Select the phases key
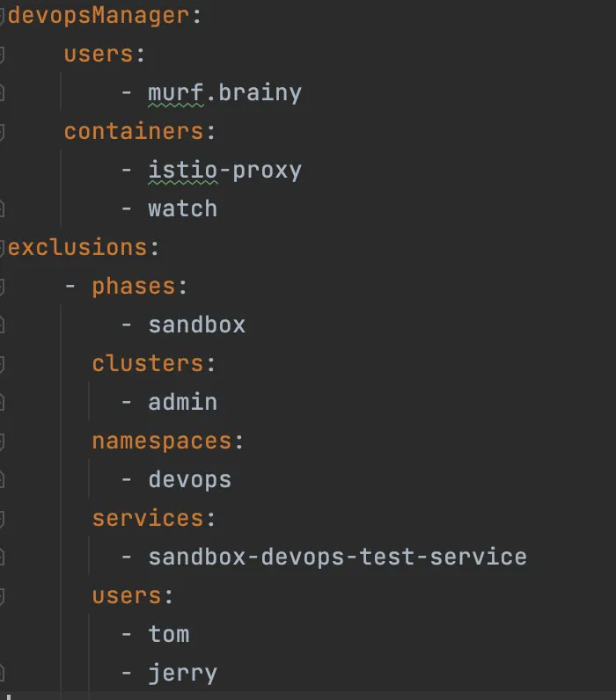The width and height of the screenshot is (616, 700). [133, 287]
